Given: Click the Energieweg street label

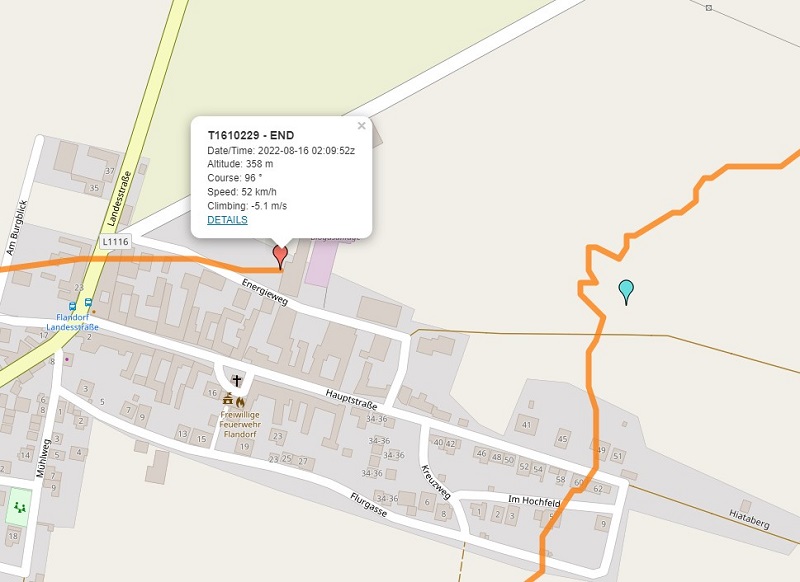Looking at the screenshot, I should 265,292.
